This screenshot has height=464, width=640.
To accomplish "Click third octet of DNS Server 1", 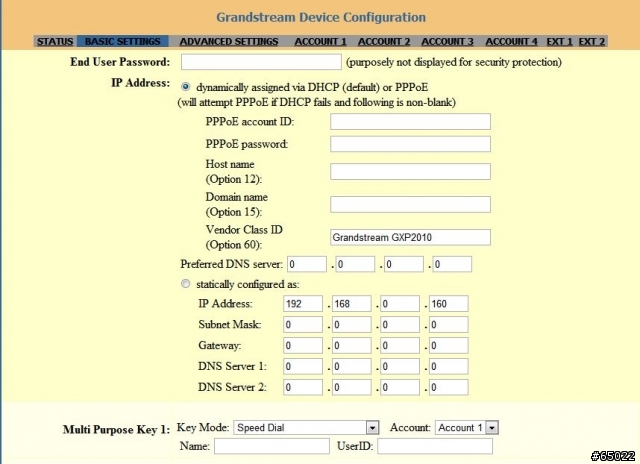I will pyautogui.click(x=400, y=366).
